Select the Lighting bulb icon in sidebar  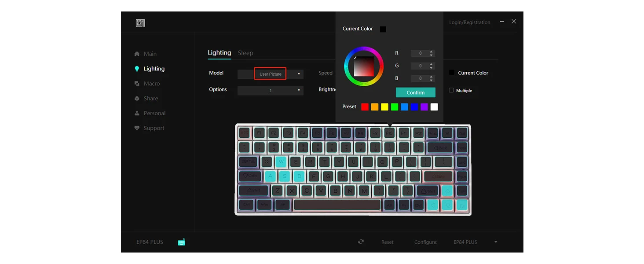coord(137,69)
